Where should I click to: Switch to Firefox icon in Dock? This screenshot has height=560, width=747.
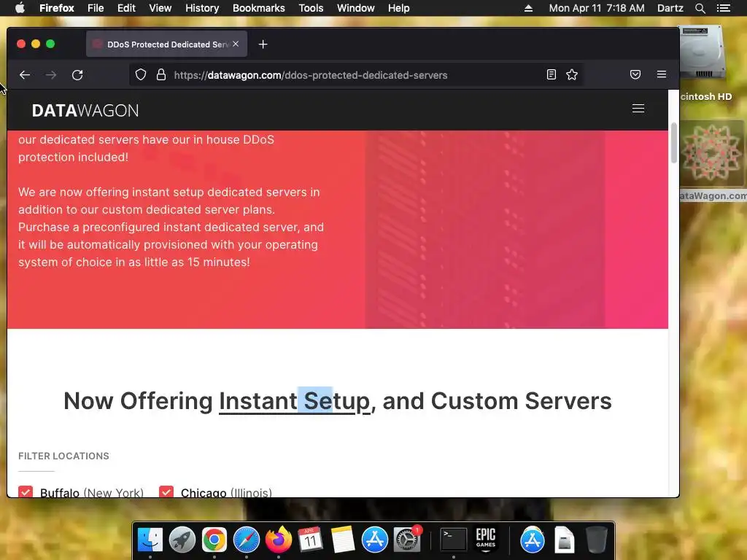tap(278, 540)
